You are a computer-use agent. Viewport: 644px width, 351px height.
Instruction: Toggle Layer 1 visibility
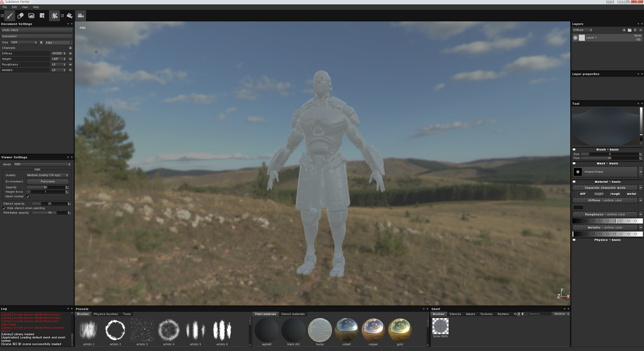(x=575, y=38)
